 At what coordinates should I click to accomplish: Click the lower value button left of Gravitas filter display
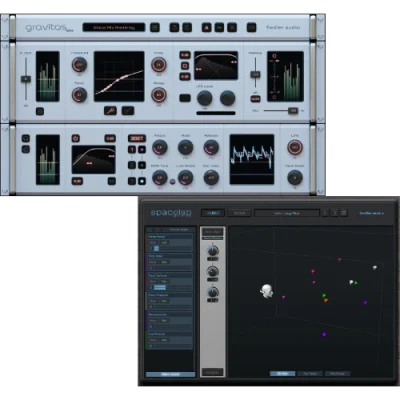(185, 77)
